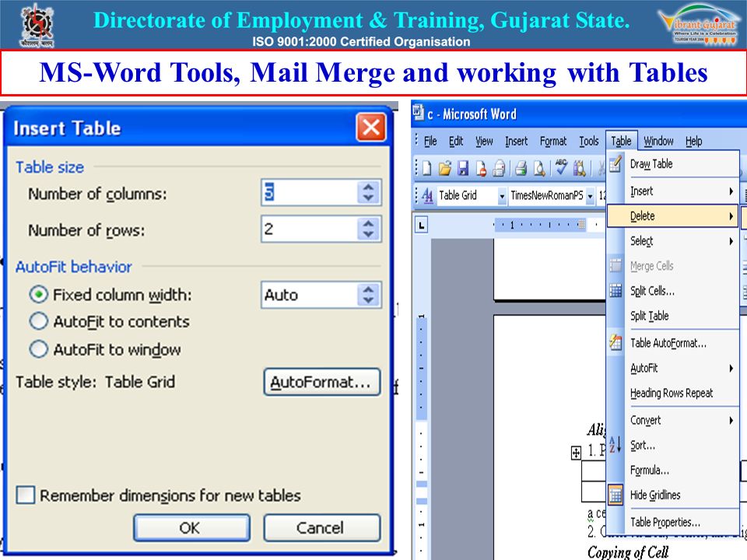Viewport: 747px width, 560px height.
Task: Click the Split Cells grid icon
Action: click(x=615, y=290)
